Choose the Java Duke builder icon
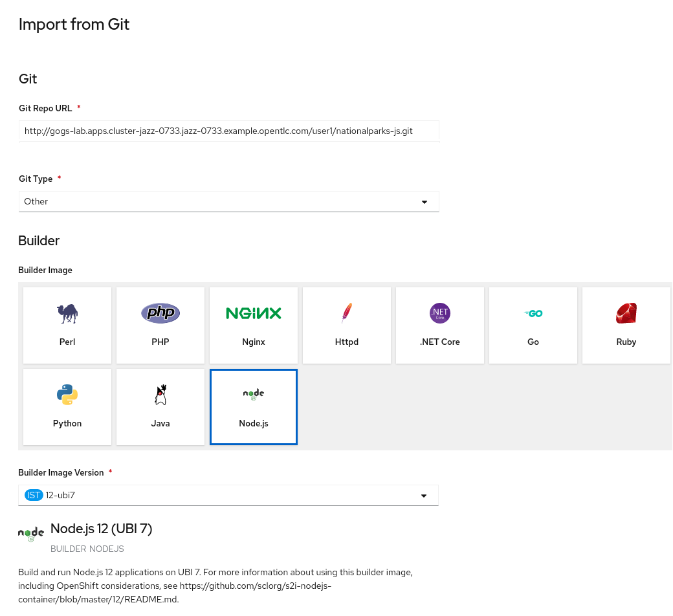673x616 pixels. click(x=160, y=395)
